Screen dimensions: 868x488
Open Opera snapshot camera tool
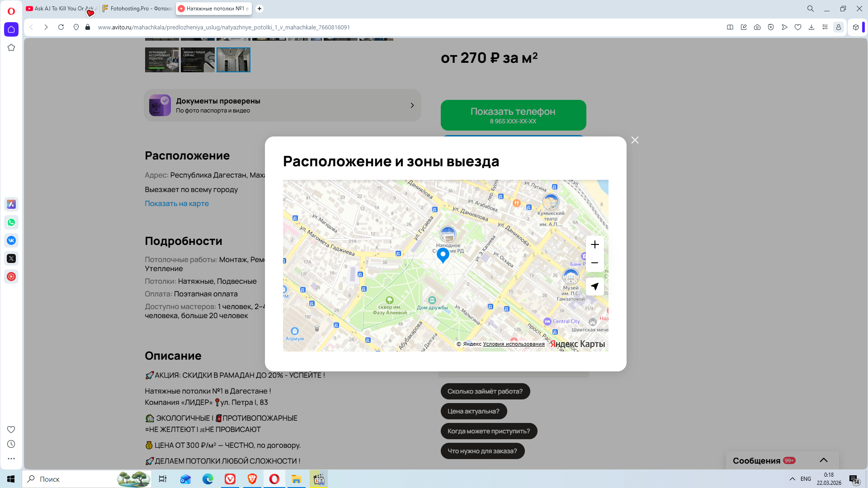pos(757,27)
